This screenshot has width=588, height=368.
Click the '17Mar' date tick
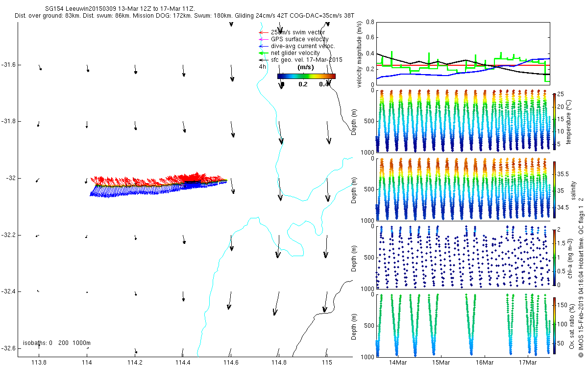(528, 363)
